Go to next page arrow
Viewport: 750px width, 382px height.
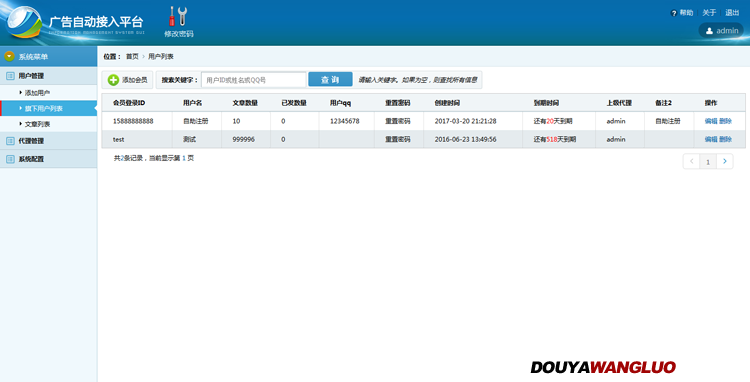coord(725,162)
